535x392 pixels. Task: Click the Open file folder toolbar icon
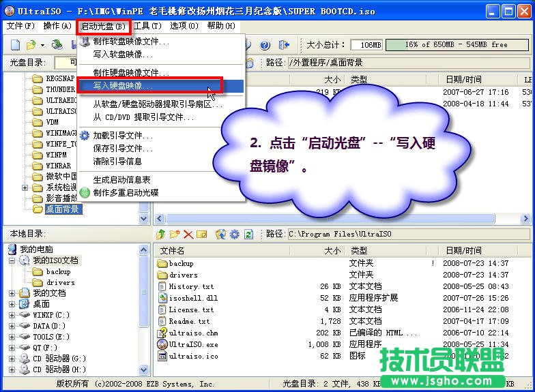(31, 45)
